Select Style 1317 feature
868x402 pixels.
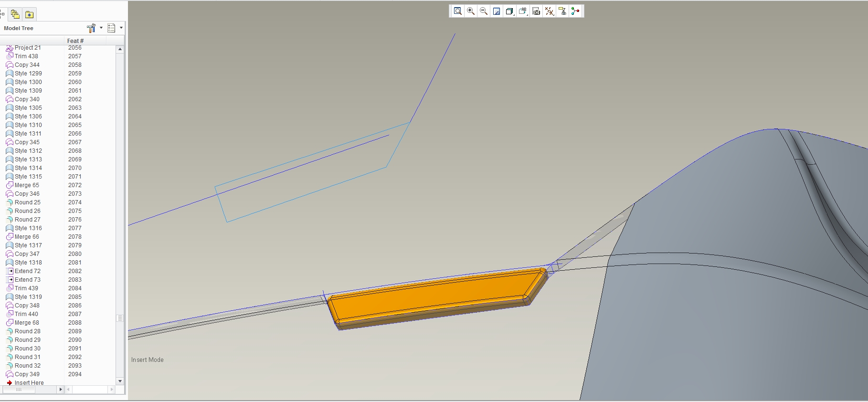28,245
